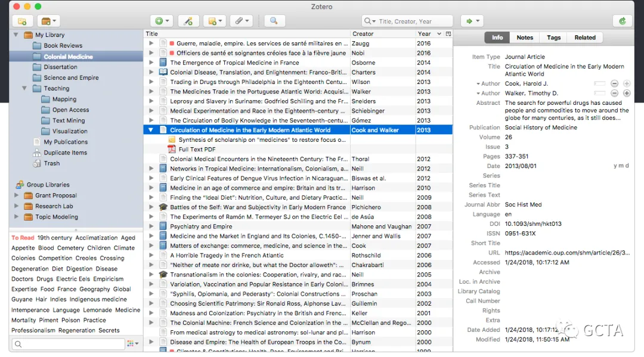644x357 pixels.
Task: Select A Horrible Tragedy in the French Atlantic
Action: coord(227,255)
